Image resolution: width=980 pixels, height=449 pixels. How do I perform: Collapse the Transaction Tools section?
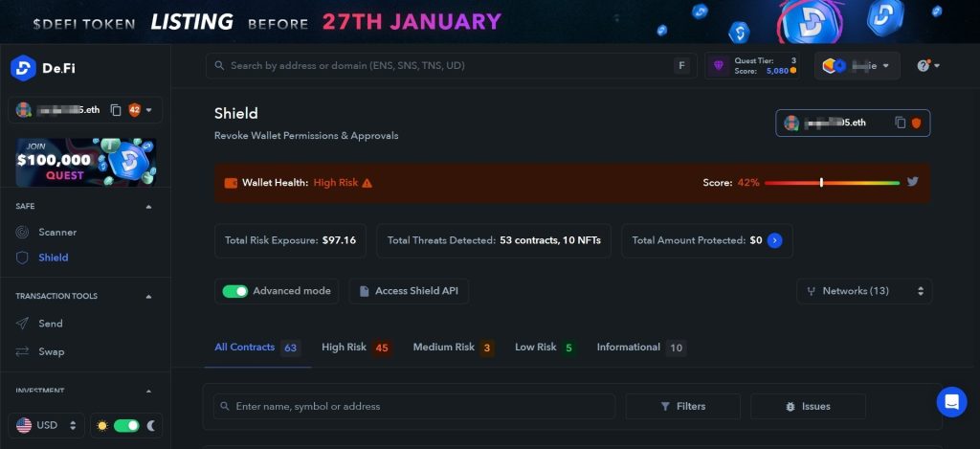coord(148,297)
